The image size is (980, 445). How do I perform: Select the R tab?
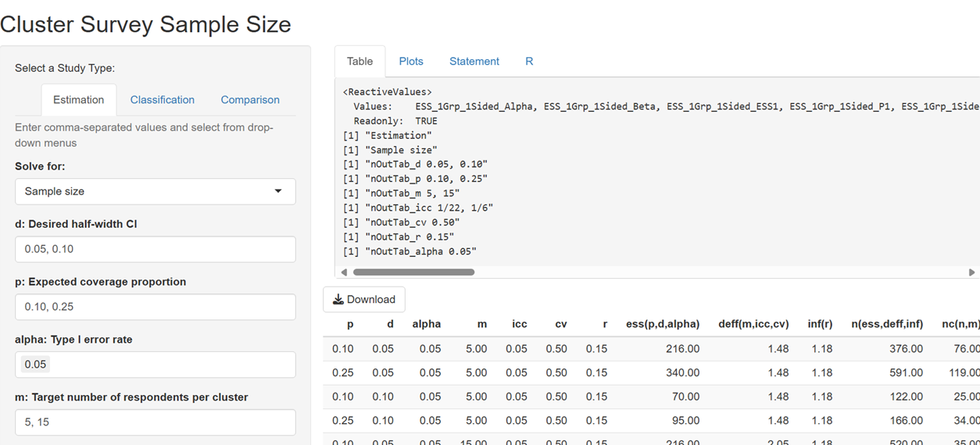click(x=529, y=61)
